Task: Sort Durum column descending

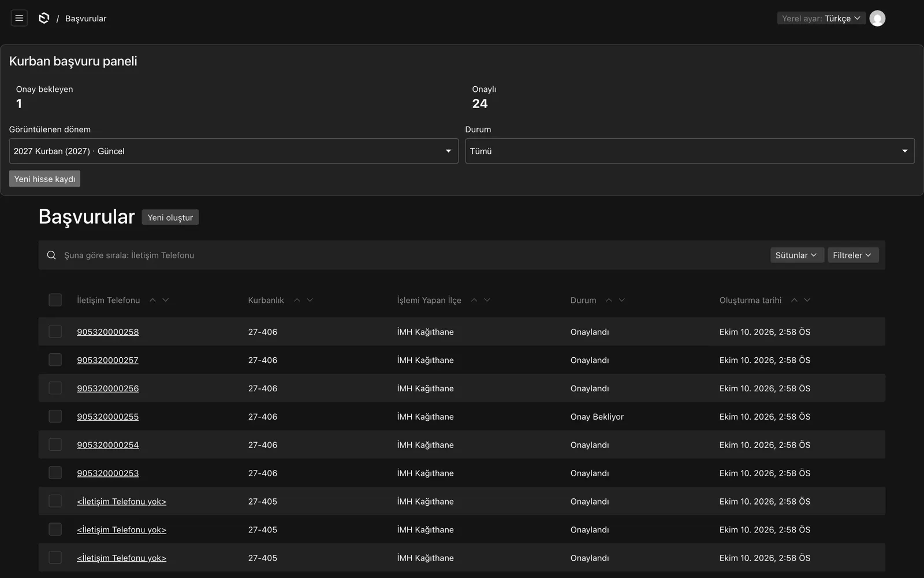Action: pos(622,300)
